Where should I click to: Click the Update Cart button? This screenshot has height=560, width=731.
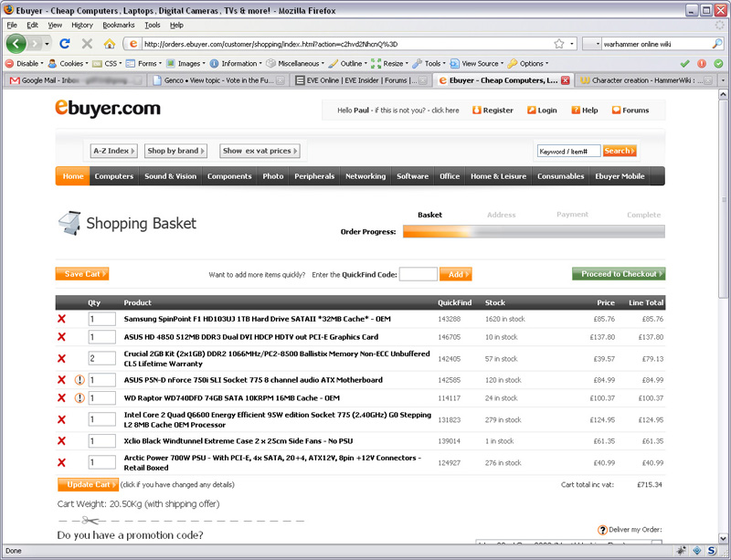[x=88, y=484]
